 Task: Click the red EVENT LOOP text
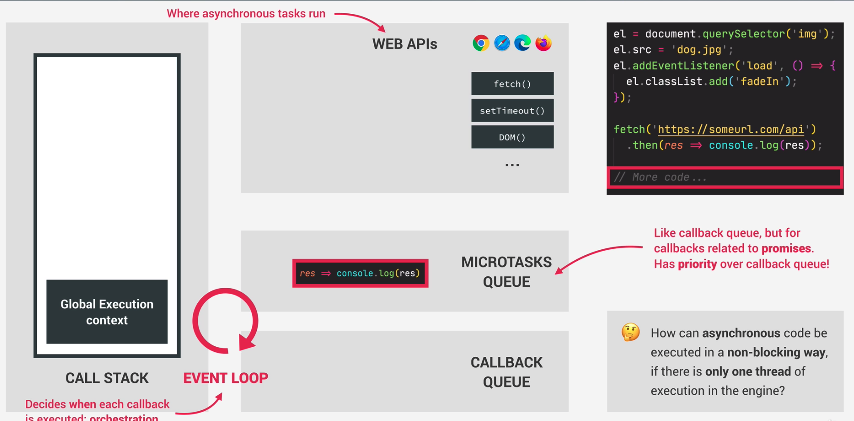click(225, 378)
